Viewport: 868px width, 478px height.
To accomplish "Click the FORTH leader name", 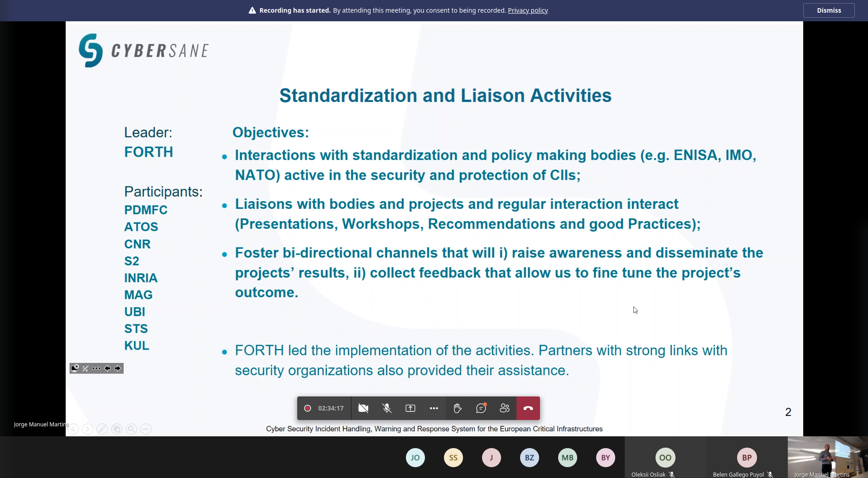I will (149, 152).
